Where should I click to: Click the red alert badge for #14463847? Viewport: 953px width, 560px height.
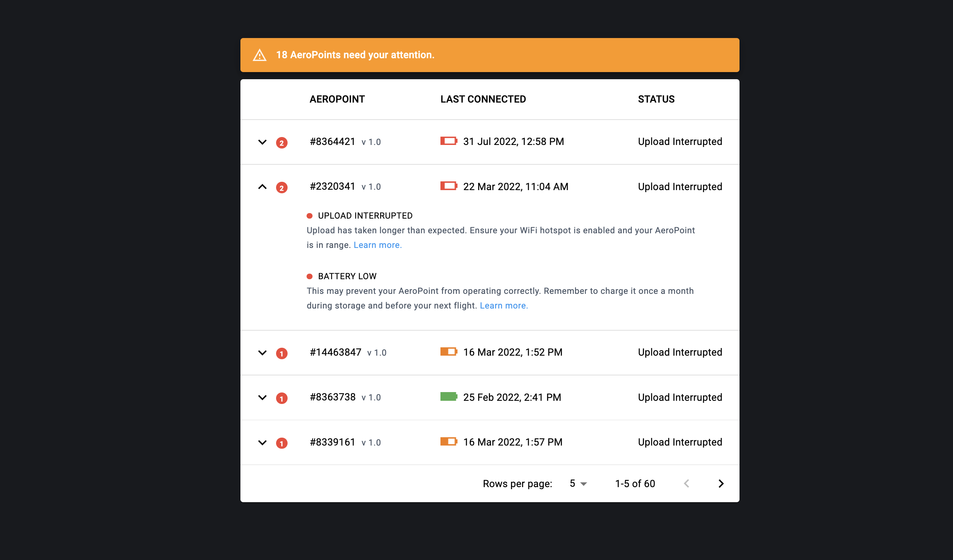click(x=282, y=353)
